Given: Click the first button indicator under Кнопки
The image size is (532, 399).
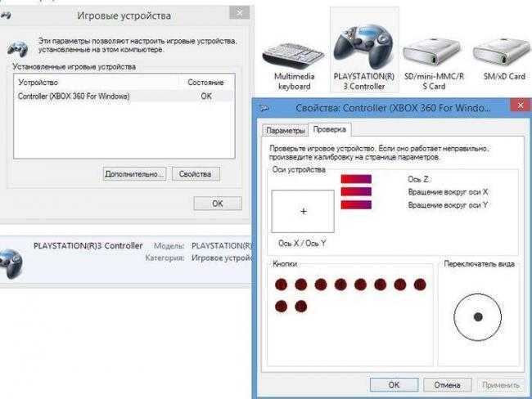Looking at the screenshot, I should pyautogui.click(x=282, y=285).
